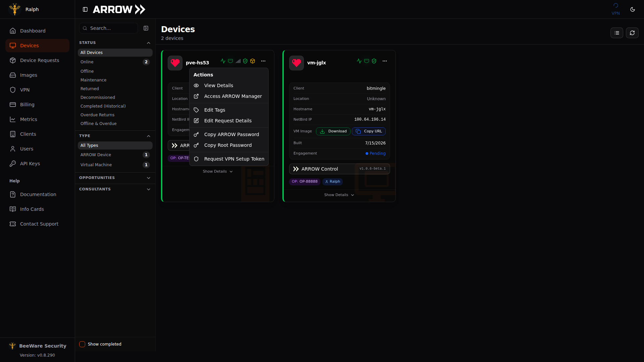The image size is (644, 362).
Task: Choose Access ARROW Manager menu entry
Action: click(x=229, y=96)
